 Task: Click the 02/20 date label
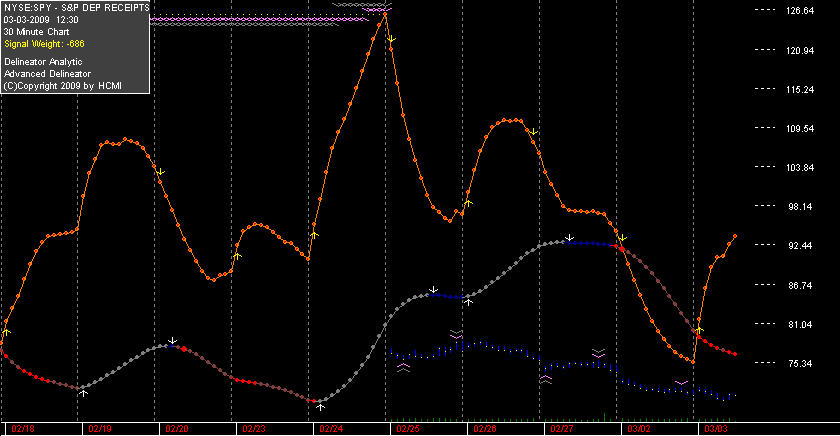(x=177, y=429)
